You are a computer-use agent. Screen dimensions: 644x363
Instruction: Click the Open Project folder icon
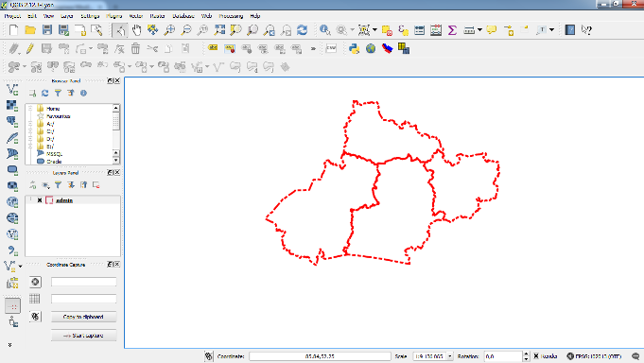pos(30,30)
